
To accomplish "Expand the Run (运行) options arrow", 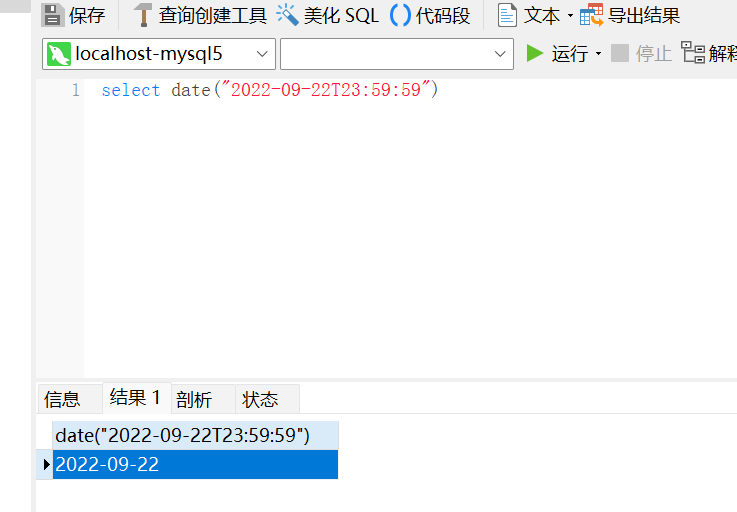I will 598,54.
